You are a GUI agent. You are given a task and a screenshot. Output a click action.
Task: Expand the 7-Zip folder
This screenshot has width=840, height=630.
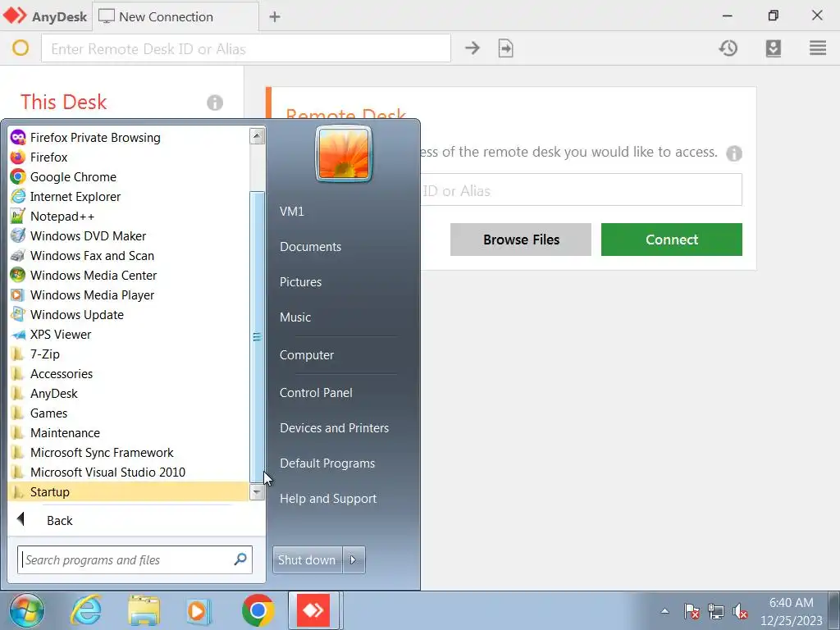[129, 354]
